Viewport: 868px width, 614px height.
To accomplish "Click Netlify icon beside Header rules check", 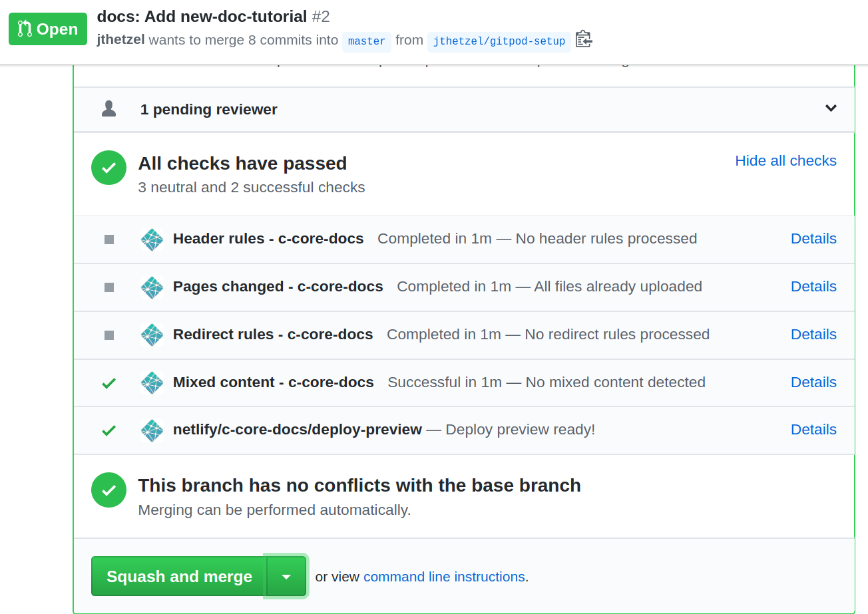I will click(152, 239).
